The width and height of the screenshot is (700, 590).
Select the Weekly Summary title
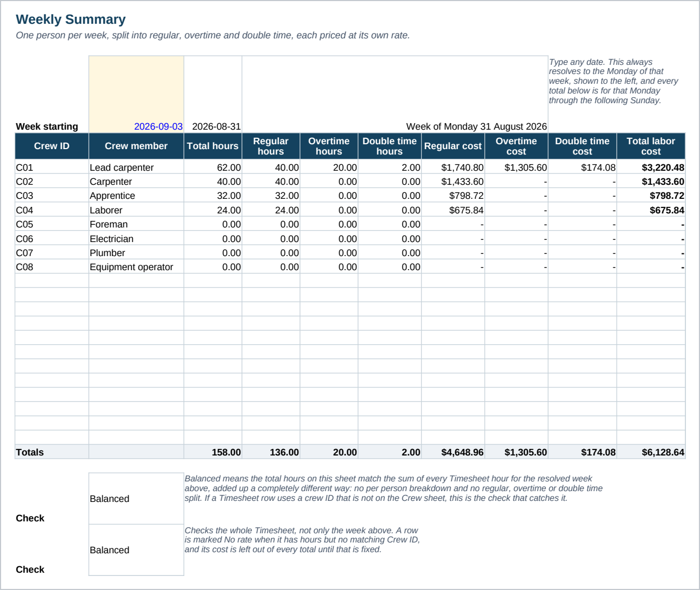click(x=71, y=19)
